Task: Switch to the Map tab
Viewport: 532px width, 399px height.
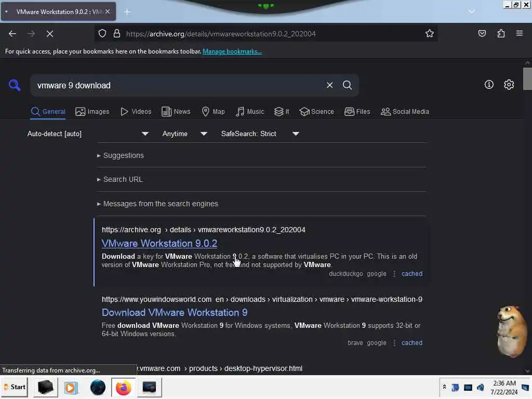Action: (213, 112)
